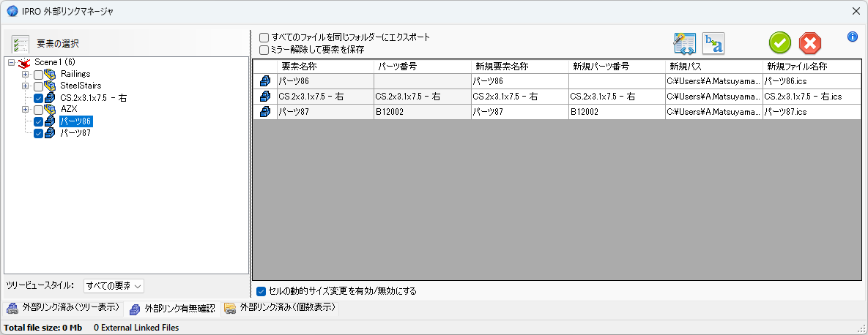The height and width of the screenshot is (335, 868).
Task: Select the CS.2x3.1x7.5 - 右 label in tree
Action: tap(94, 98)
